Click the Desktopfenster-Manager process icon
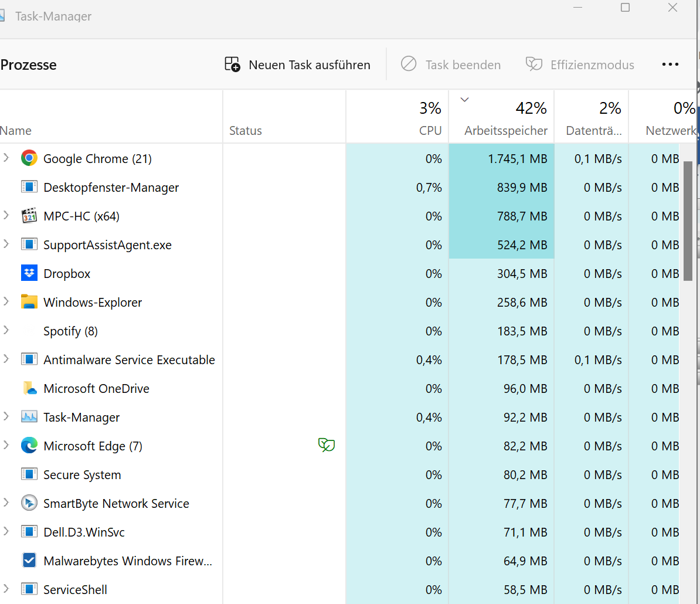The width and height of the screenshot is (700, 604). [x=29, y=187]
